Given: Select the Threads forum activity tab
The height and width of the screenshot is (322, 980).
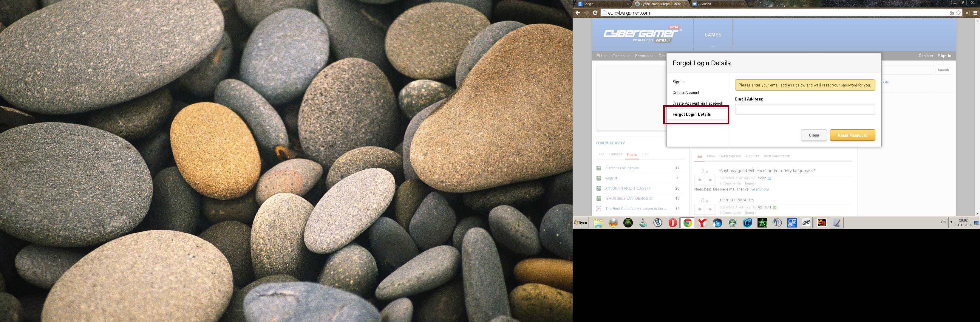Looking at the screenshot, I should [615, 154].
